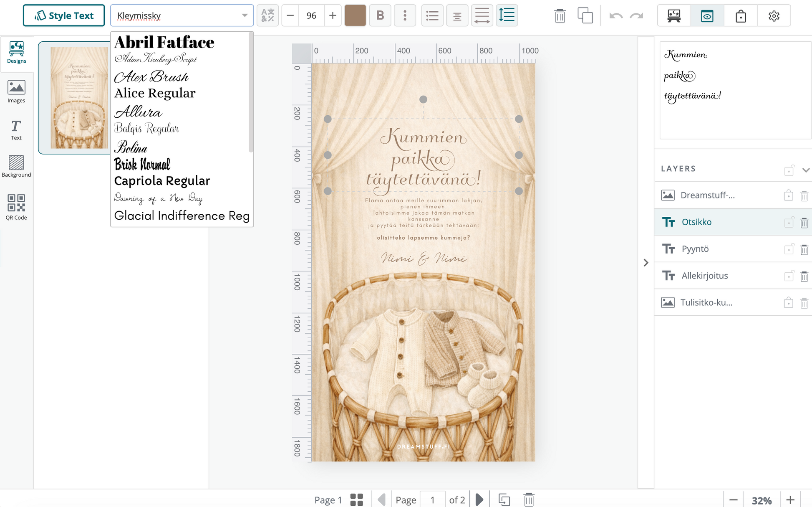Choose Adine Kirnberg Script font
812x507 pixels.
pyautogui.click(x=155, y=59)
